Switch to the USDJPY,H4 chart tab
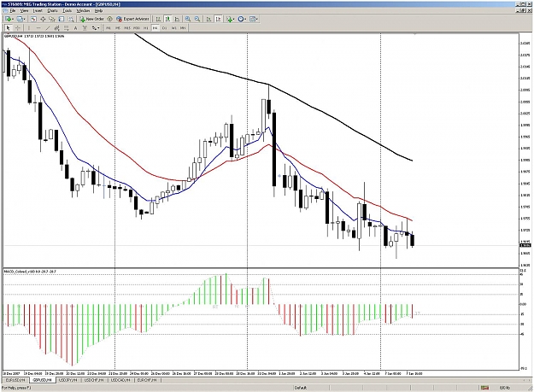 [68, 380]
